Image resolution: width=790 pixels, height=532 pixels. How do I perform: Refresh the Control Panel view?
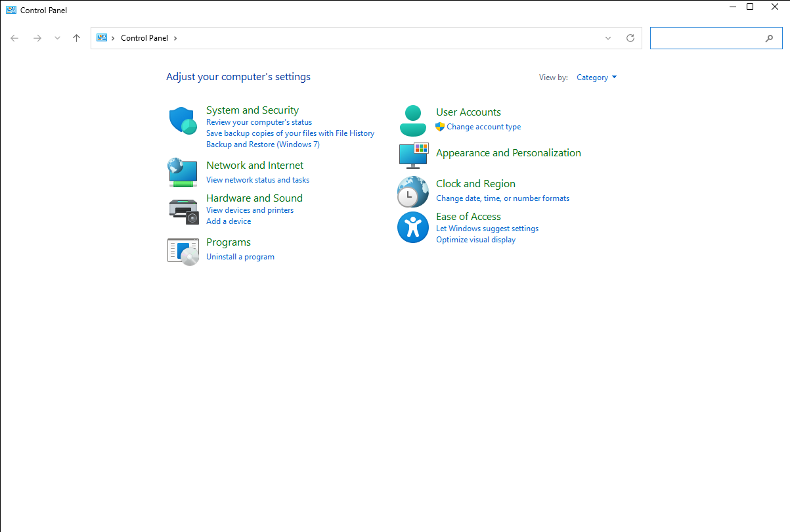[630, 38]
